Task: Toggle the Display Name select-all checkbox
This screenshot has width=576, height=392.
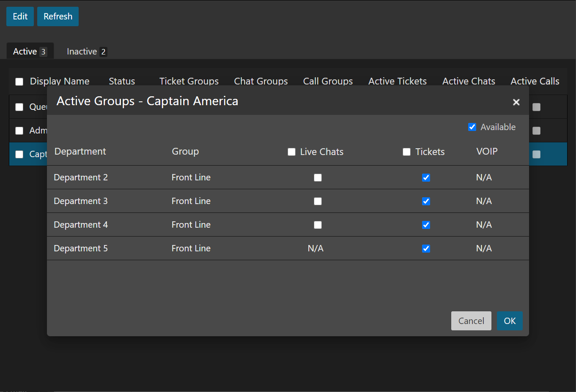Action: point(19,82)
